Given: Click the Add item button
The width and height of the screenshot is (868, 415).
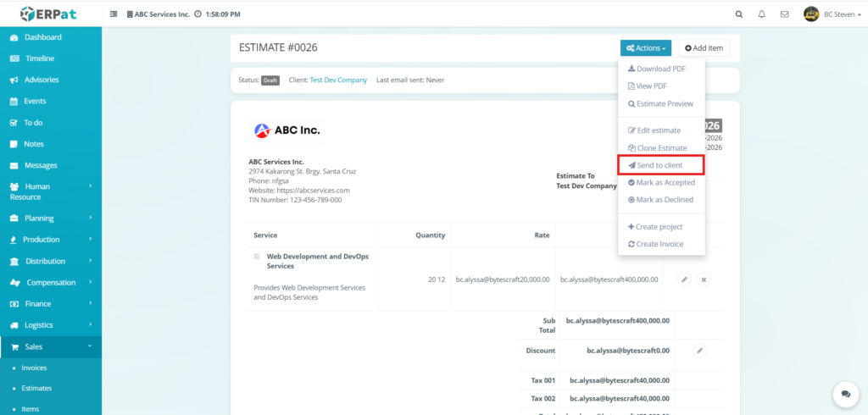Looking at the screenshot, I should click(704, 48).
